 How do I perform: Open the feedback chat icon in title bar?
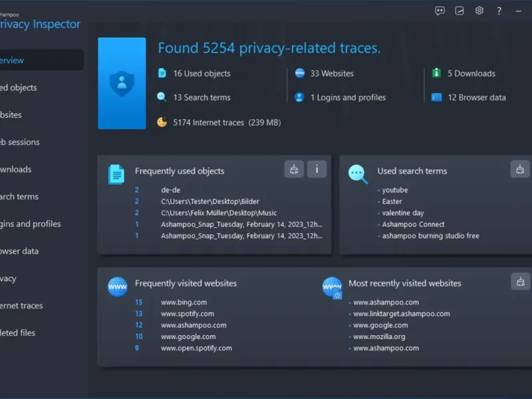[x=440, y=11]
